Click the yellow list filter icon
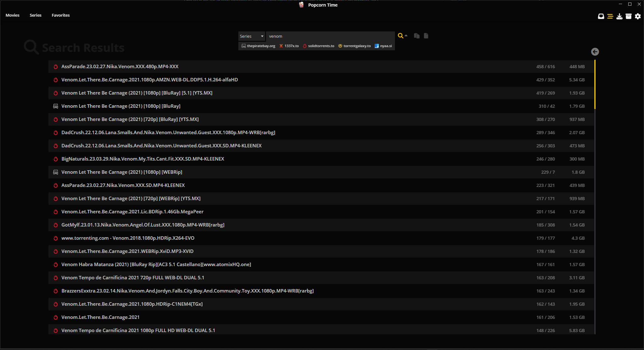The height and width of the screenshot is (350, 644). pos(610,16)
